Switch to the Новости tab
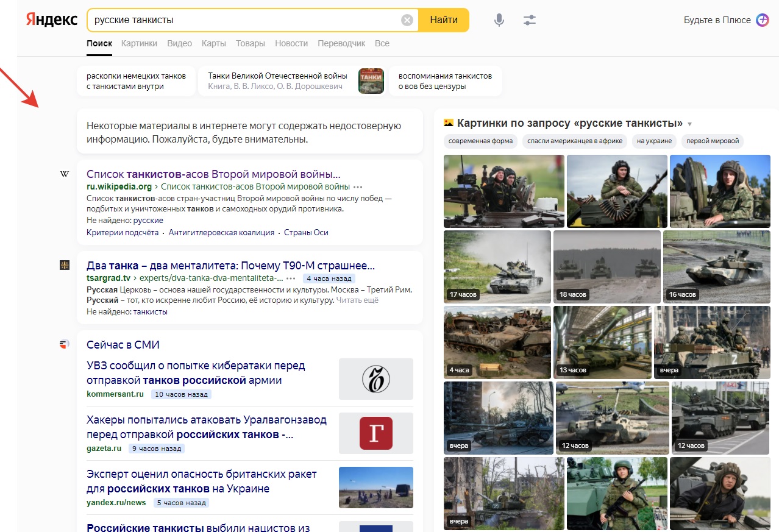This screenshot has height=532, width=779. [x=291, y=43]
